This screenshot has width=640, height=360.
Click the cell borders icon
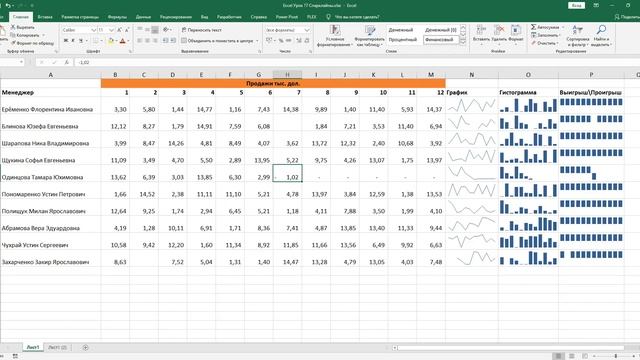pos(95,40)
